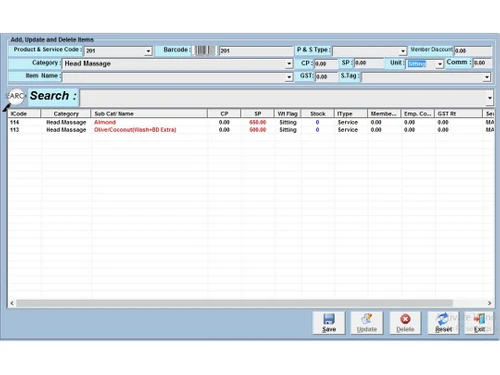Click Sitting flag in the Olive/Coconut row
This screenshot has height=375, width=500.
pos(288,130)
